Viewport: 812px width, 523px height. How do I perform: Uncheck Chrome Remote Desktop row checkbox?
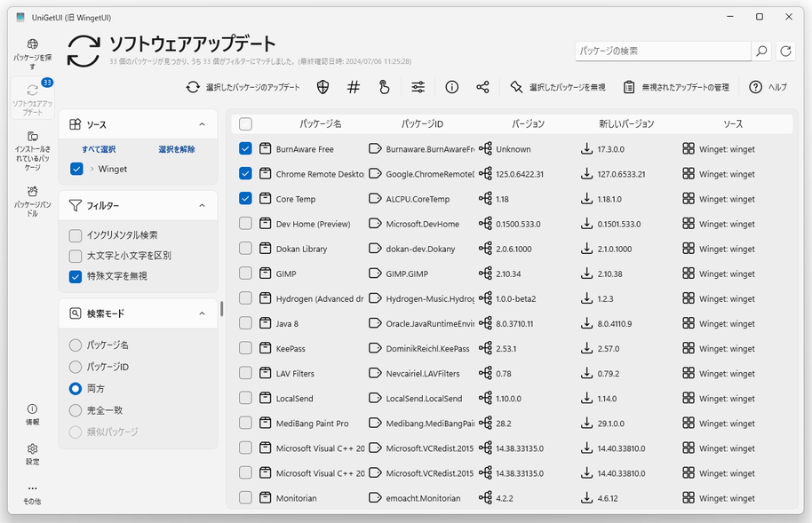pyautogui.click(x=245, y=173)
